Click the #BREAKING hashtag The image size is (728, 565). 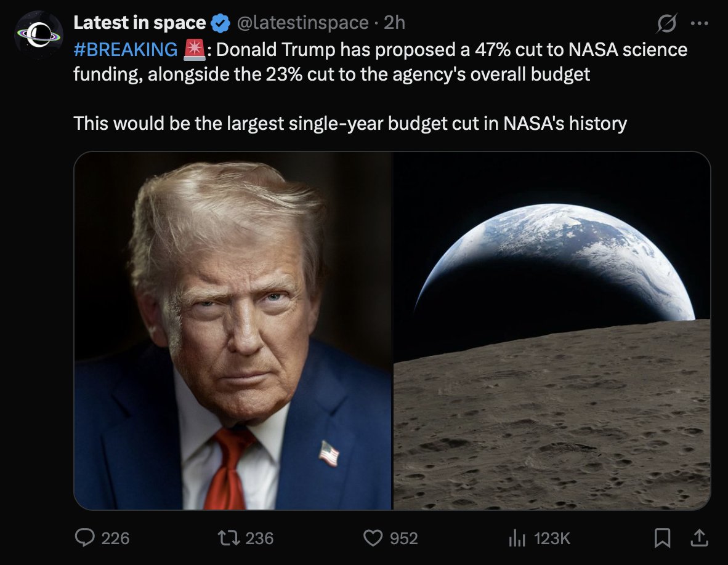125,49
